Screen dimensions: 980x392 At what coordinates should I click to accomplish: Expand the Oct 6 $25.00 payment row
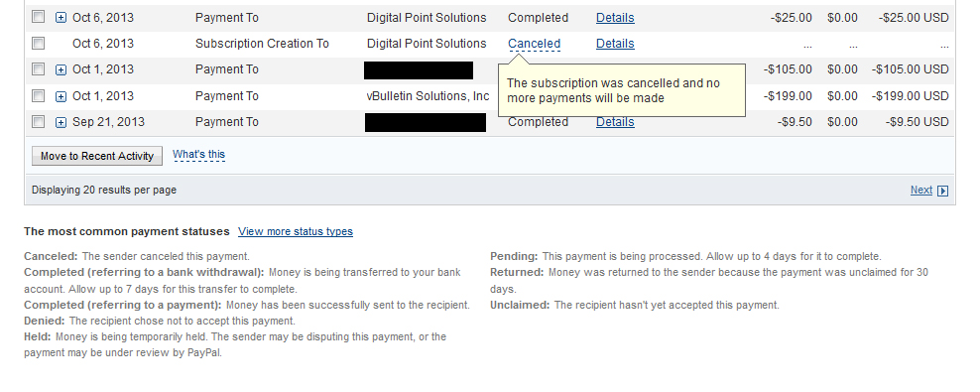point(61,18)
